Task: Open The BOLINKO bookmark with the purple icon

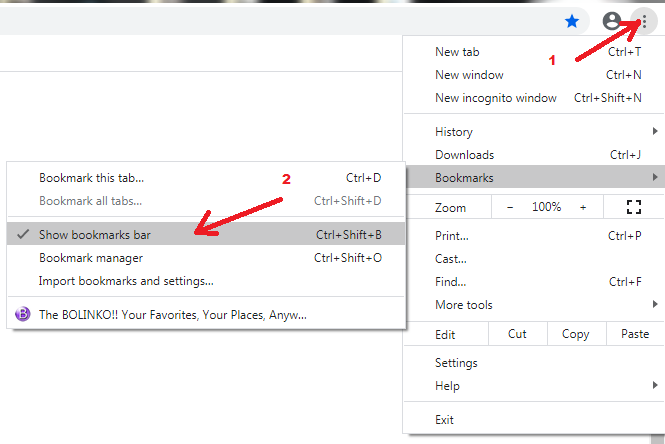Action: pos(172,314)
